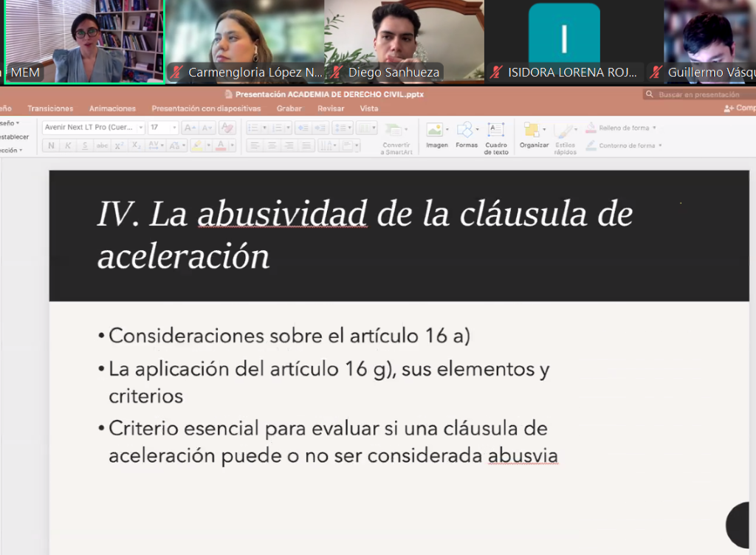The width and height of the screenshot is (756, 555).
Task: Switch to the Transiciones tab
Action: (50, 108)
